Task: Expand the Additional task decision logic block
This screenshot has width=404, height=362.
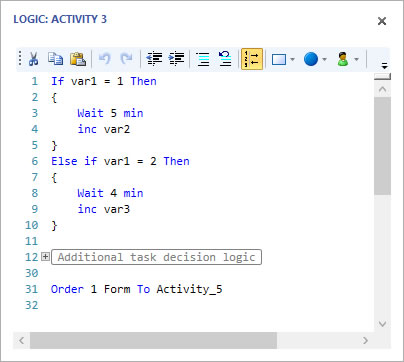Action: (x=45, y=257)
